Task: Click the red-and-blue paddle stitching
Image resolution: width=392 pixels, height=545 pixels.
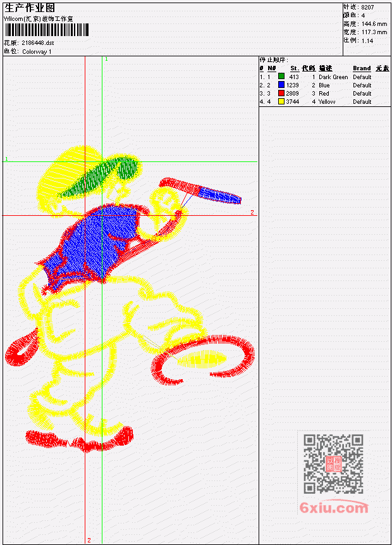Action: pyautogui.click(x=200, y=191)
